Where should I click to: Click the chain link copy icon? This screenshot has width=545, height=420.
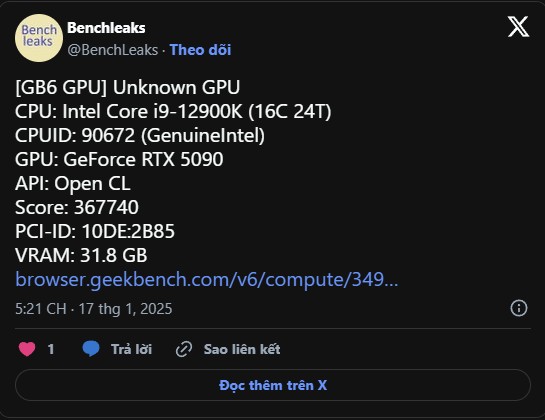point(184,349)
